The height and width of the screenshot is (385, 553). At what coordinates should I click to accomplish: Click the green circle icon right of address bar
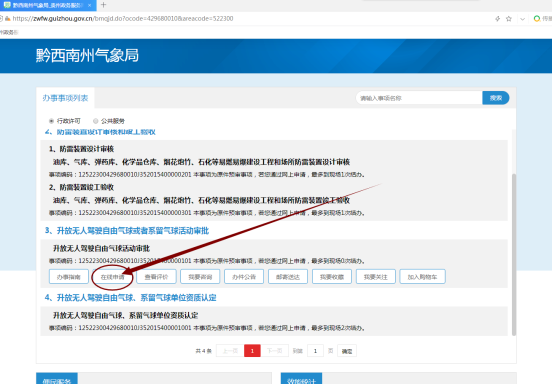click(537, 19)
